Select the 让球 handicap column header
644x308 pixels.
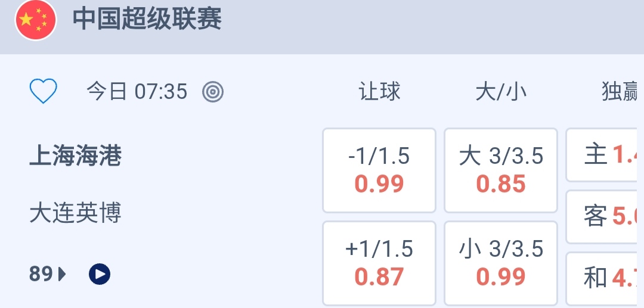click(x=379, y=92)
